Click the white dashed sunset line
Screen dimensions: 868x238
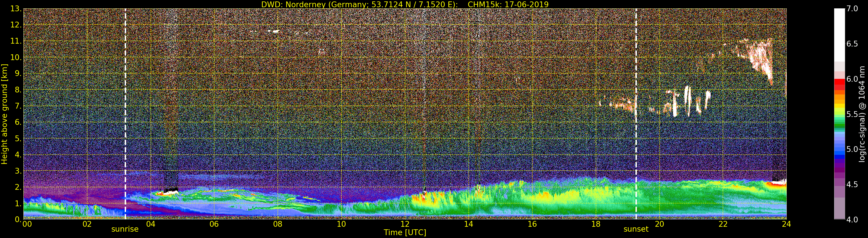click(x=636, y=114)
